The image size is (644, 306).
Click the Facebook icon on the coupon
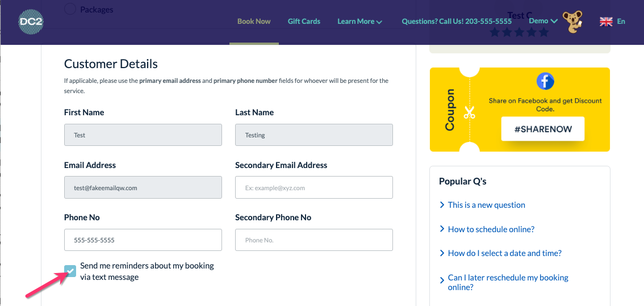(545, 81)
